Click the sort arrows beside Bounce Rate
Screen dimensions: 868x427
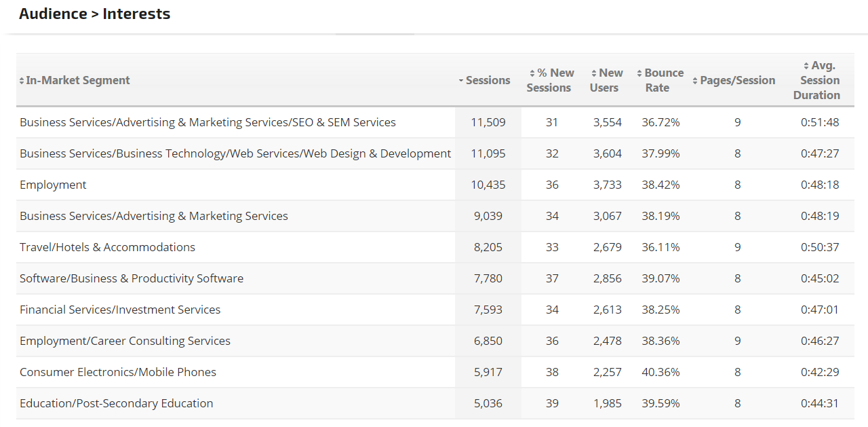click(639, 73)
